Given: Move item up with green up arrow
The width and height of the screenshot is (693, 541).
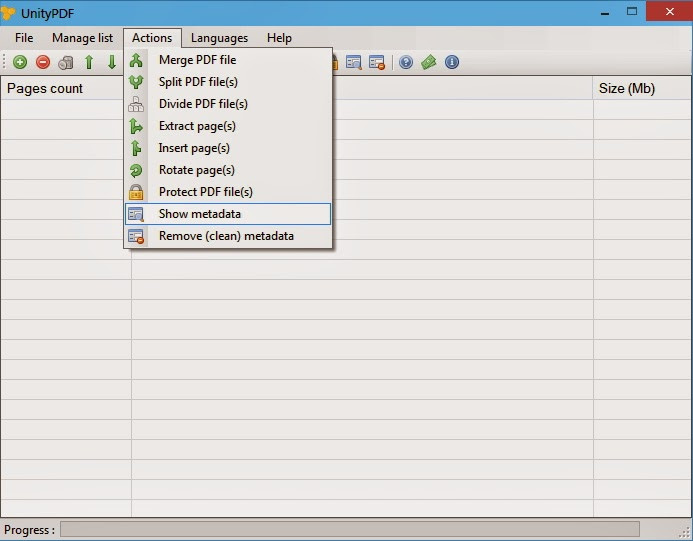Looking at the screenshot, I should click(89, 62).
